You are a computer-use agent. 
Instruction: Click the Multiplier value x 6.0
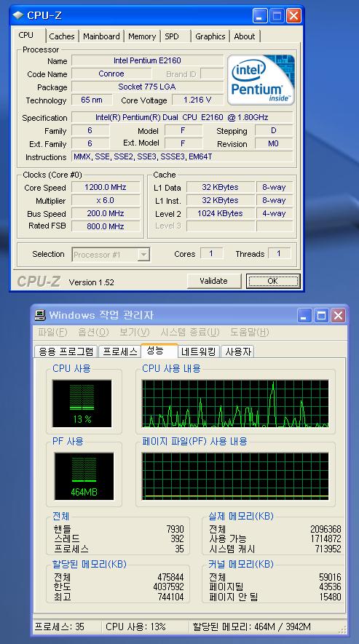(x=106, y=200)
